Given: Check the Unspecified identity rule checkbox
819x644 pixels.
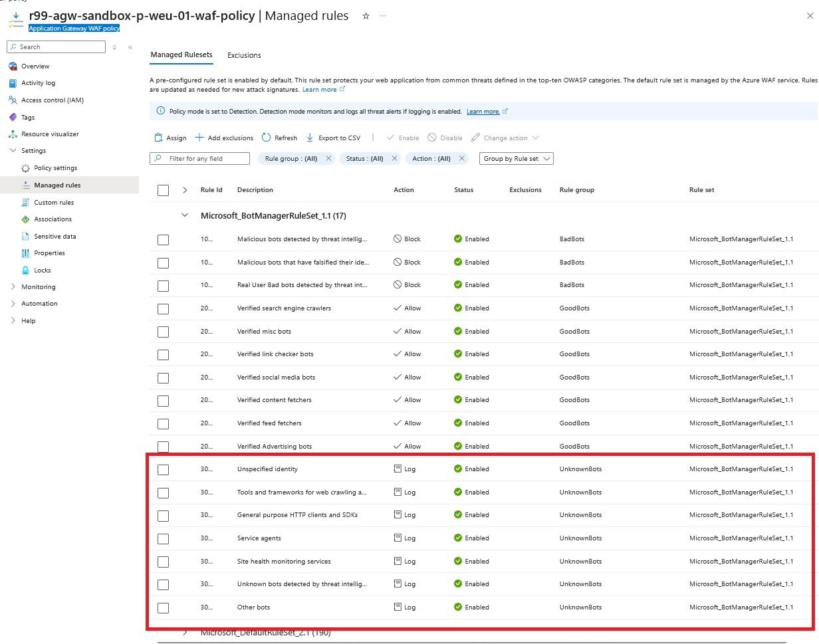Looking at the screenshot, I should [x=163, y=470].
